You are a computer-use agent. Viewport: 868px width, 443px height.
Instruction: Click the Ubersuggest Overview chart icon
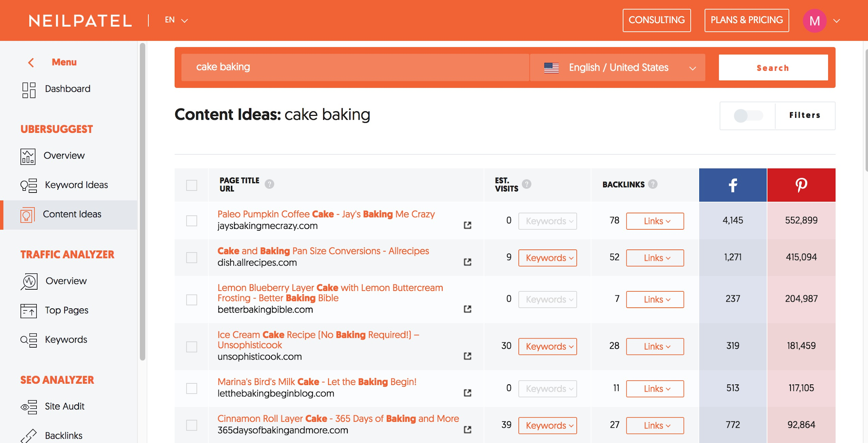[x=28, y=156]
